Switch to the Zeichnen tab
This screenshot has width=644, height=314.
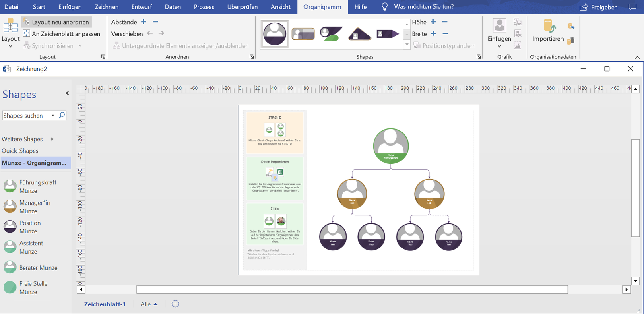click(107, 7)
